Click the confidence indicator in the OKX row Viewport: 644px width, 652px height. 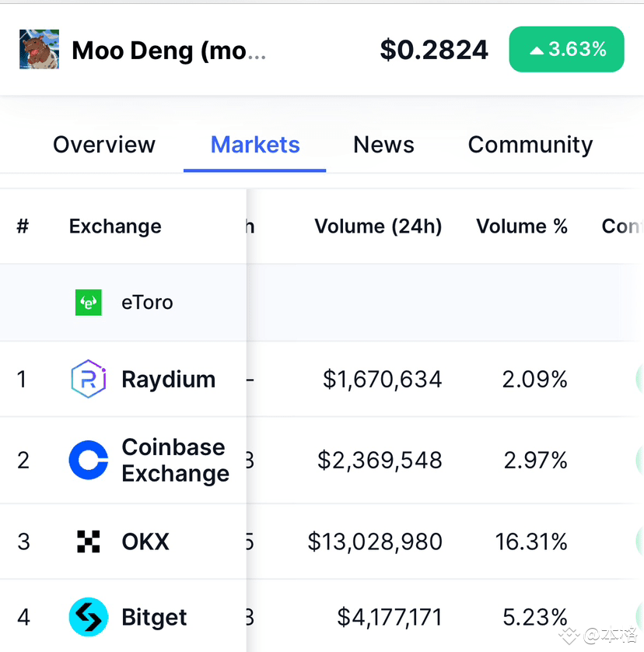click(x=639, y=542)
